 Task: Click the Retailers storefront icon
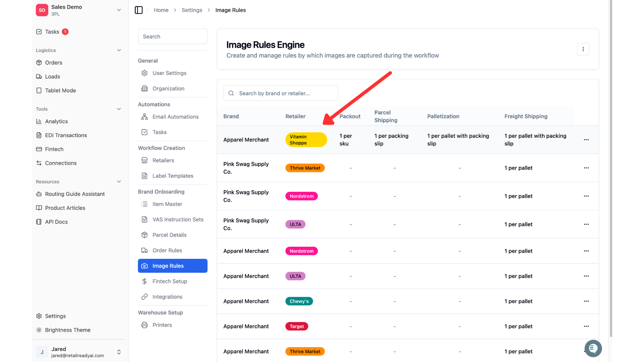pyautogui.click(x=145, y=160)
